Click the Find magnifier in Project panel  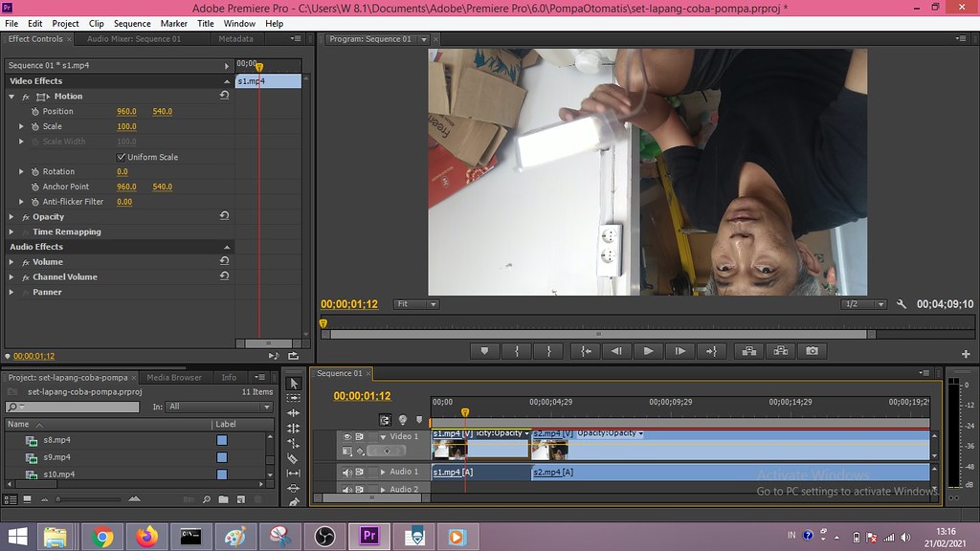point(207,499)
